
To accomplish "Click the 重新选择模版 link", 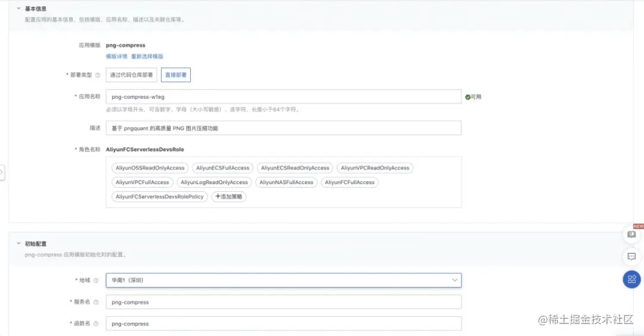I will coord(147,56).
